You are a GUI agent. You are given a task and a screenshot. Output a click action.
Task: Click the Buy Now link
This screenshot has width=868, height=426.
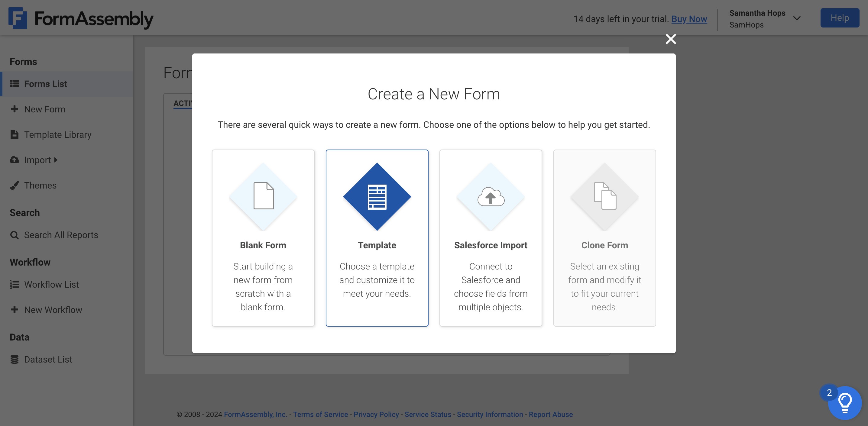click(x=689, y=19)
